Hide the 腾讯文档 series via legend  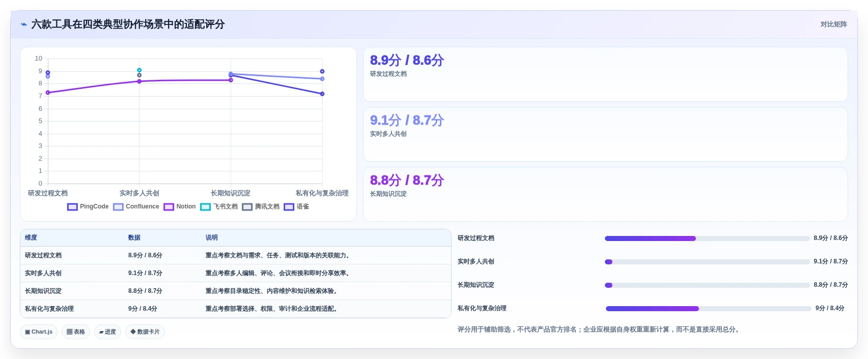point(247,207)
